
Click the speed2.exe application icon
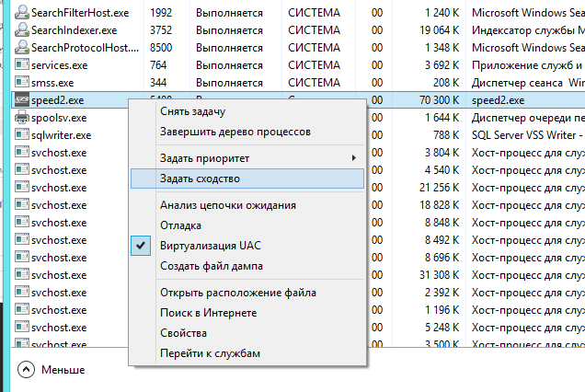[22, 99]
